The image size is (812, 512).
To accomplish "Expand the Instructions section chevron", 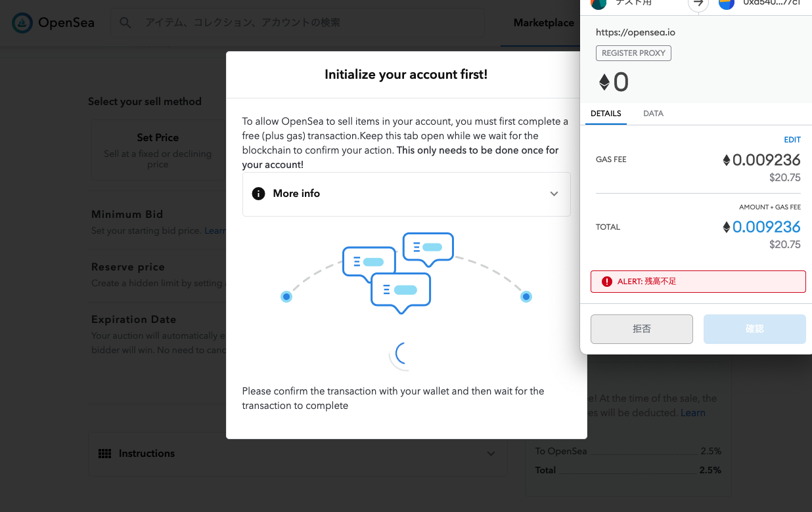I will pos(491,454).
